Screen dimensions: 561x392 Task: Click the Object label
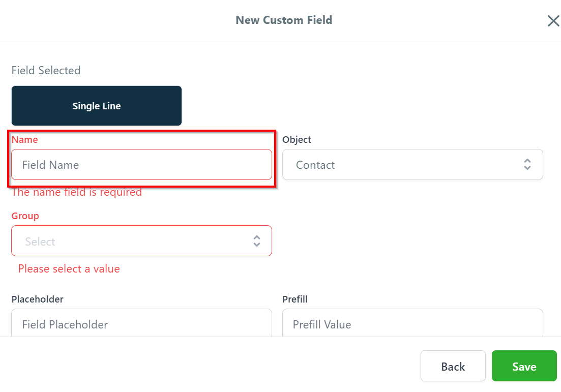point(297,139)
